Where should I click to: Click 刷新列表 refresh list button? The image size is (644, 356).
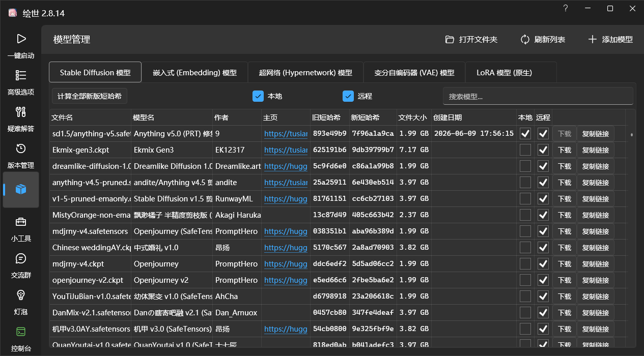click(543, 39)
